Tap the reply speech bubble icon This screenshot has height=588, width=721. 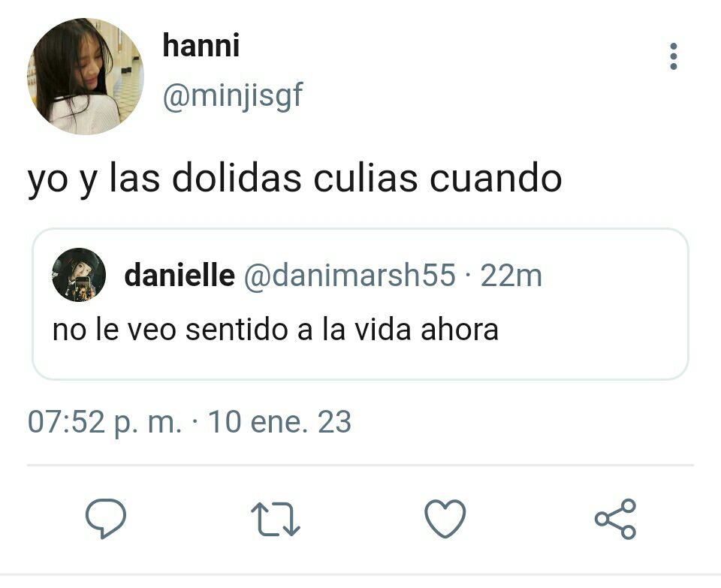[x=106, y=518]
